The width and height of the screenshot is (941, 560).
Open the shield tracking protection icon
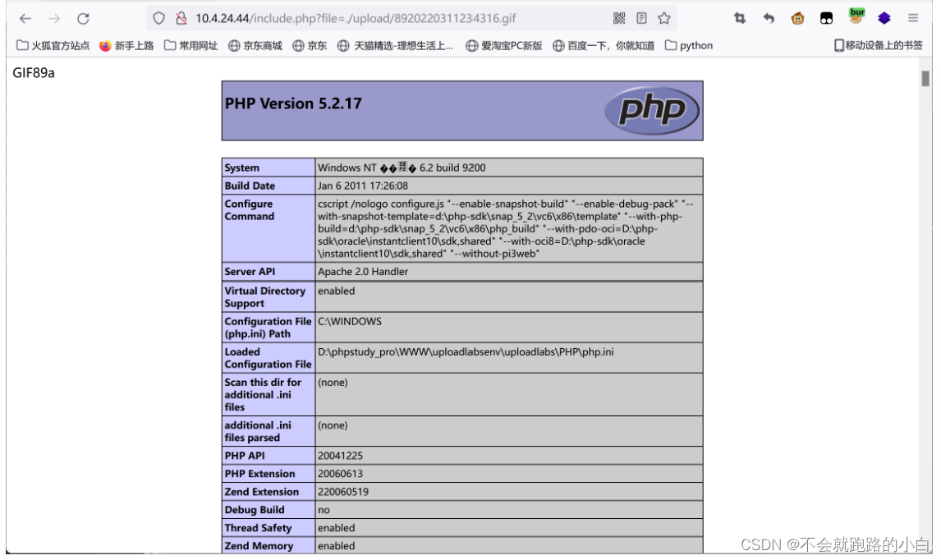tap(158, 19)
